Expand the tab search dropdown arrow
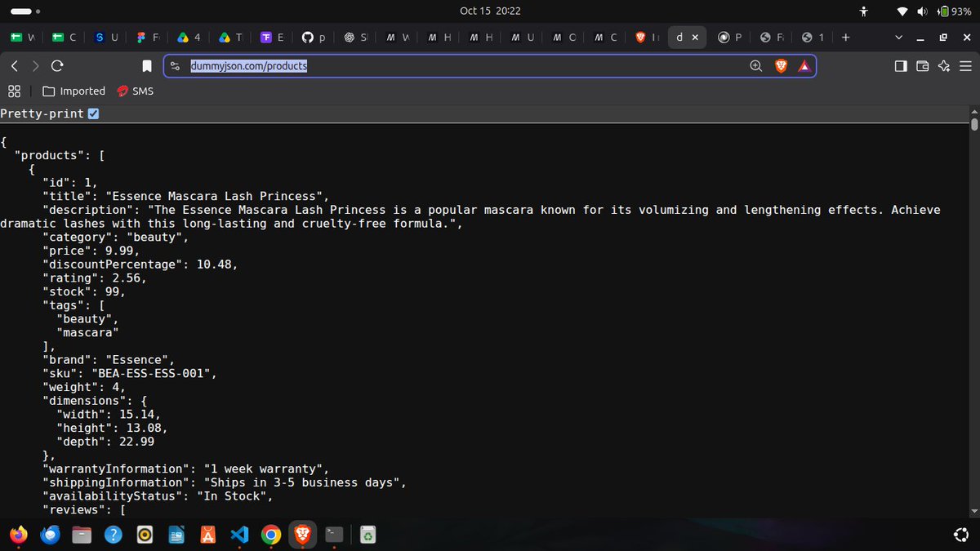Image resolution: width=980 pixels, height=551 pixels. pyautogui.click(x=899, y=37)
